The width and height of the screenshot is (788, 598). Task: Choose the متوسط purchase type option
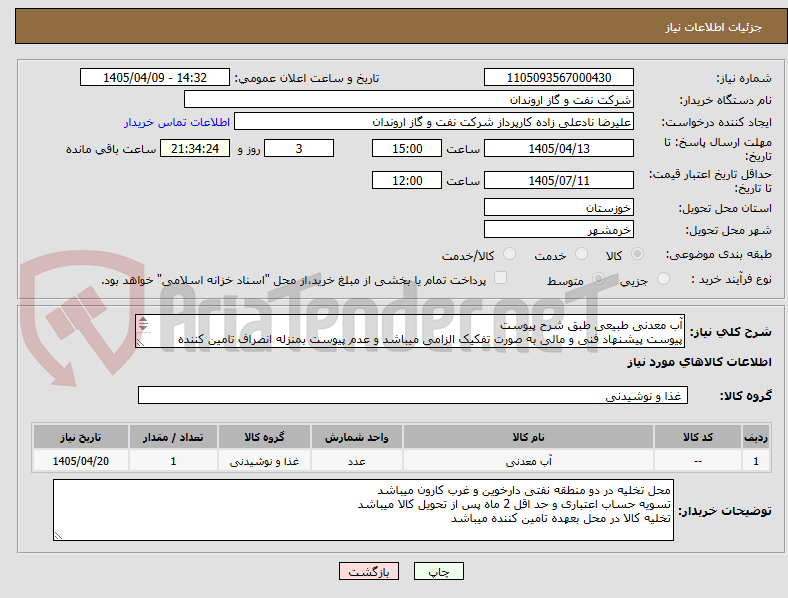click(x=598, y=279)
